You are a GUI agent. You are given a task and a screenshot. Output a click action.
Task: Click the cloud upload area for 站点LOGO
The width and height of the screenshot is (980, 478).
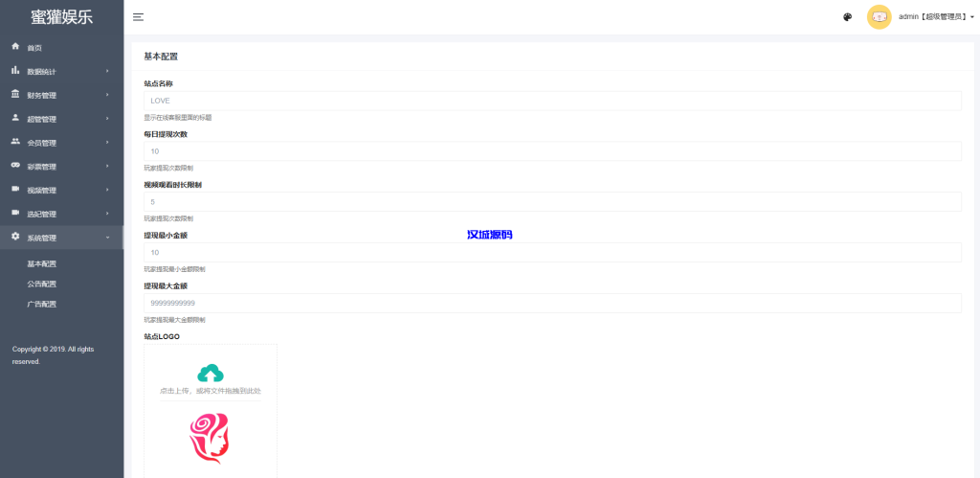point(210,378)
